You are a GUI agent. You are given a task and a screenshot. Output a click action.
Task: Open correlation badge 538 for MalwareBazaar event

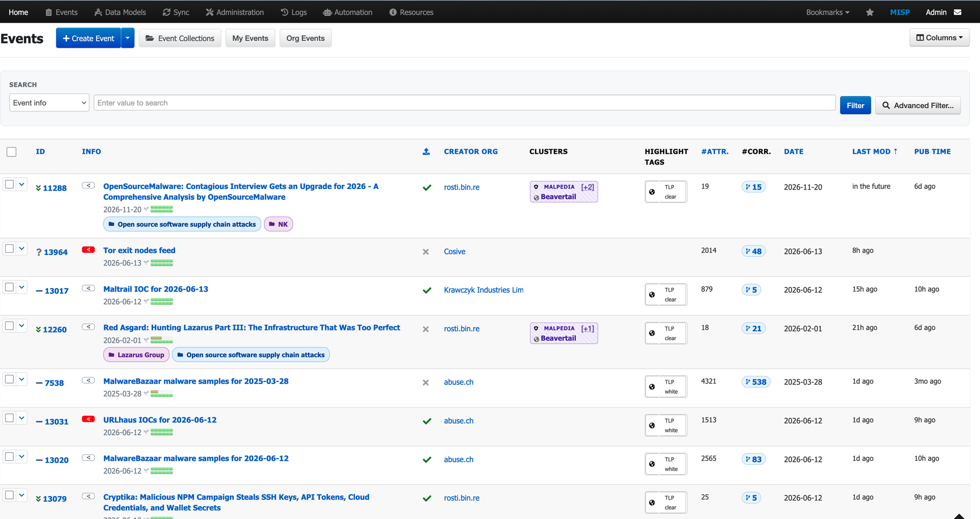click(x=755, y=382)
